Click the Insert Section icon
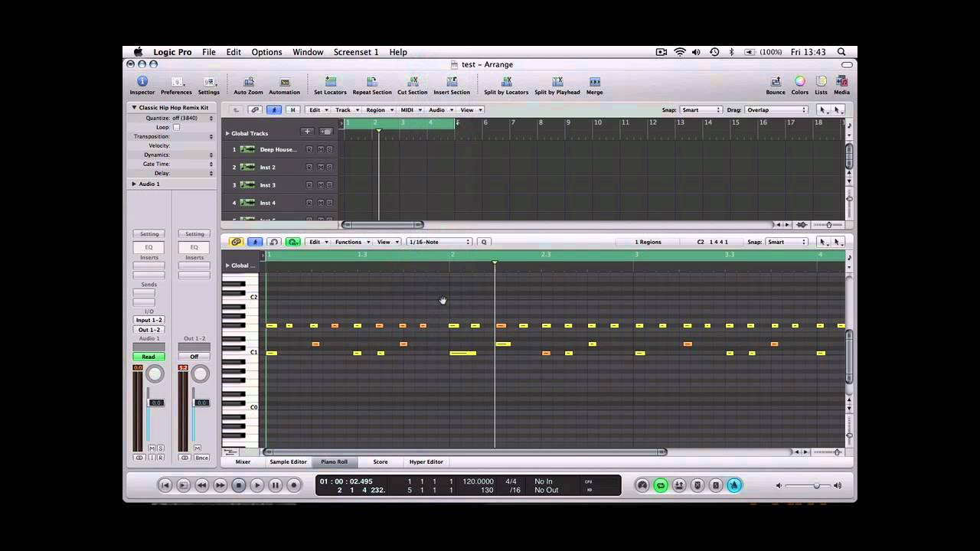 point(452,82)
